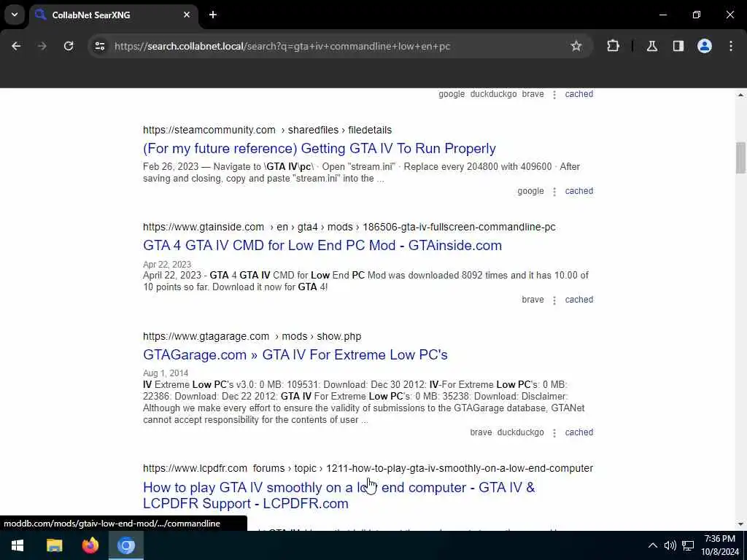Toggle the browser side panel icon
747x560 pixels.
click(678, 46)
